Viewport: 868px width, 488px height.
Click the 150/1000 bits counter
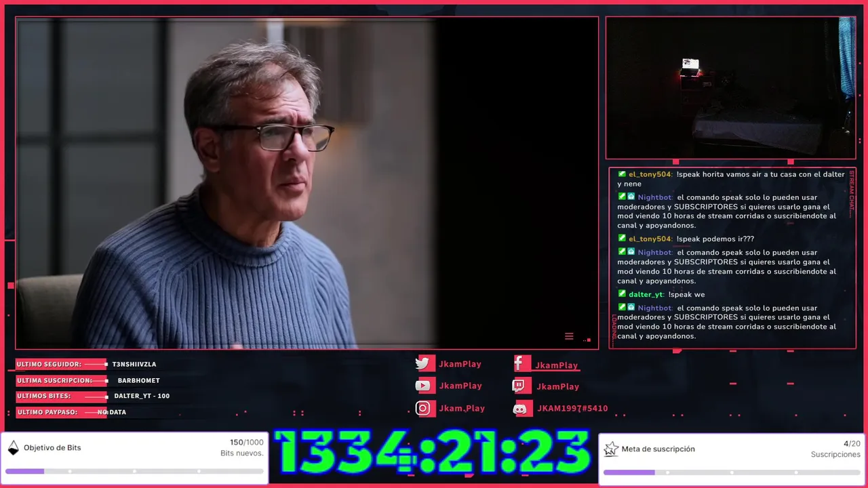pyautogui.click(x=247, y=443)
